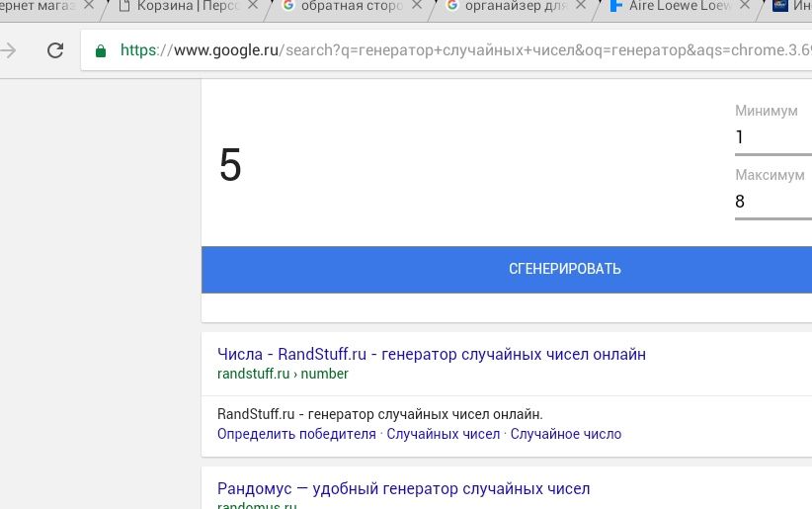Open the Определить победителя sublink
The height and width of the screenshot is (509, 812).
pyautogui.click(x=296, y=434)
